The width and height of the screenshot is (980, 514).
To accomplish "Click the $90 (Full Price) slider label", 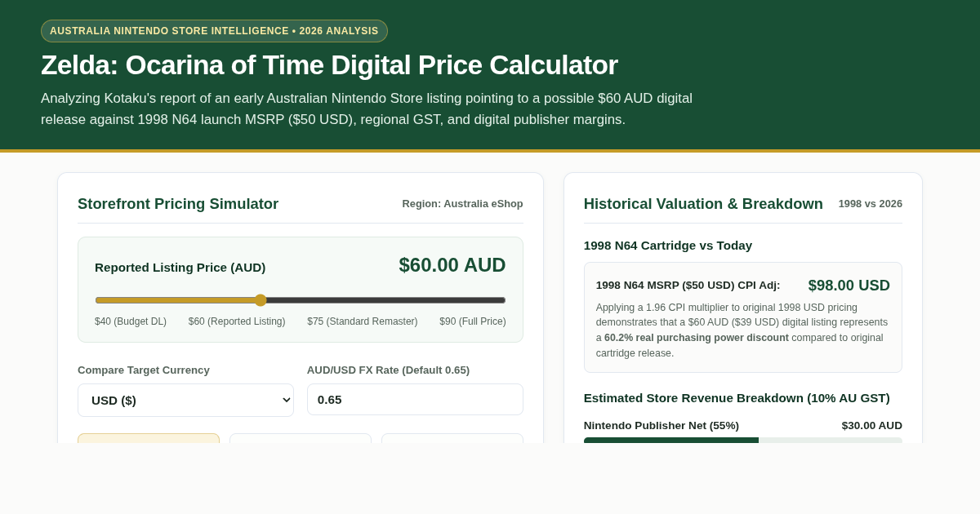I will (473, 321).
